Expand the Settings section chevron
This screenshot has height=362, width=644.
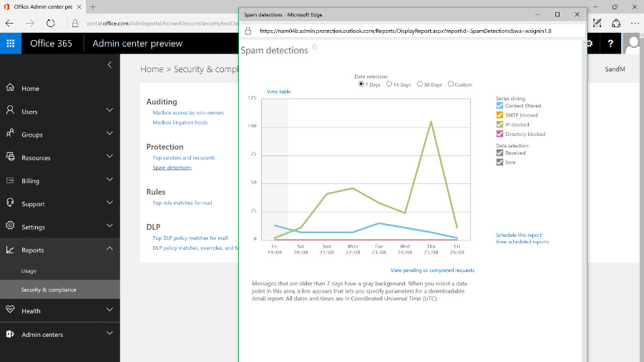click(109, 225)
